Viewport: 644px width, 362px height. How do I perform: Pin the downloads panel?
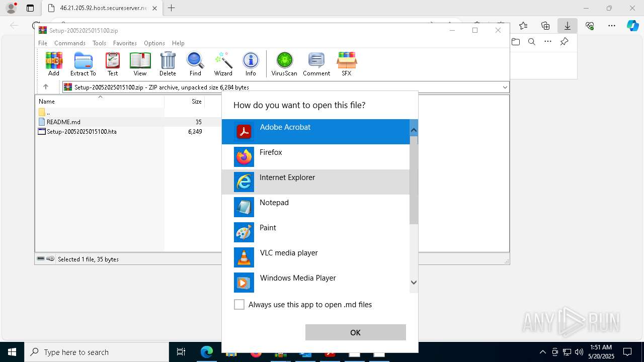coord(564,42)
